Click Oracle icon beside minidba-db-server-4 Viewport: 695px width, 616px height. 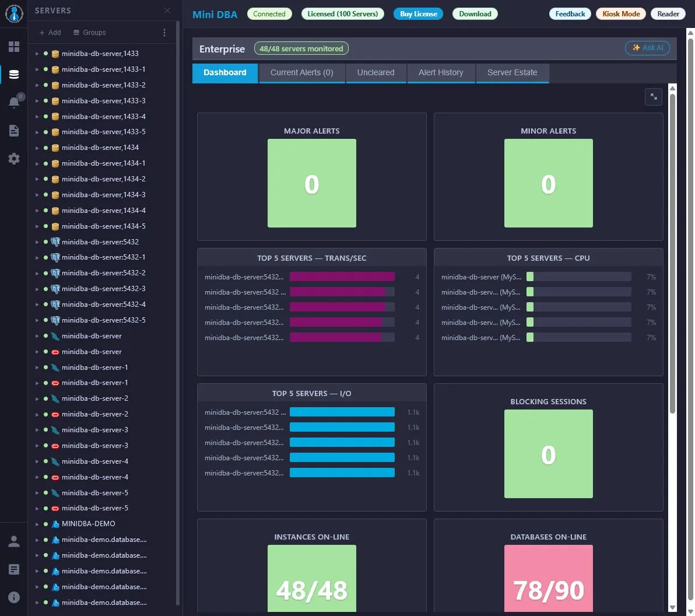(x=55, y=477)
